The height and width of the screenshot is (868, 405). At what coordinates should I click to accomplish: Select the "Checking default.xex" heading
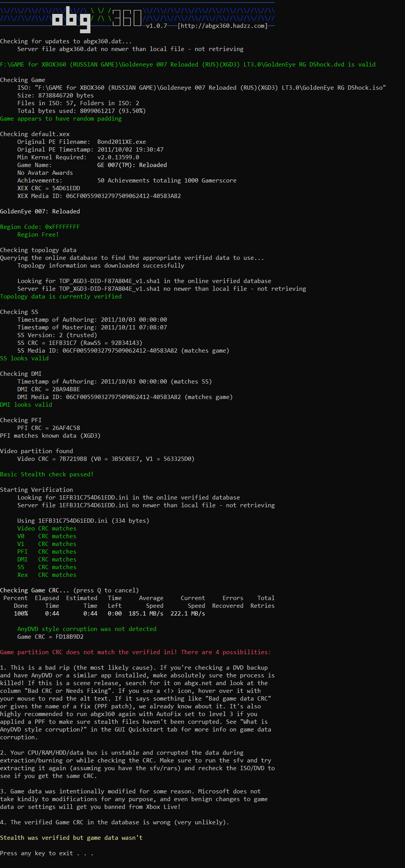35,134
